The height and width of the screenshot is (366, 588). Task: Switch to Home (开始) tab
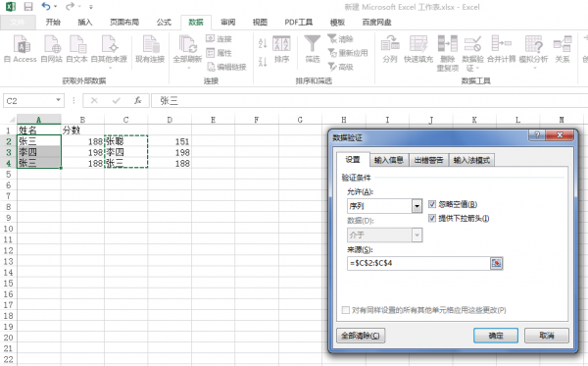pos(53,23)
